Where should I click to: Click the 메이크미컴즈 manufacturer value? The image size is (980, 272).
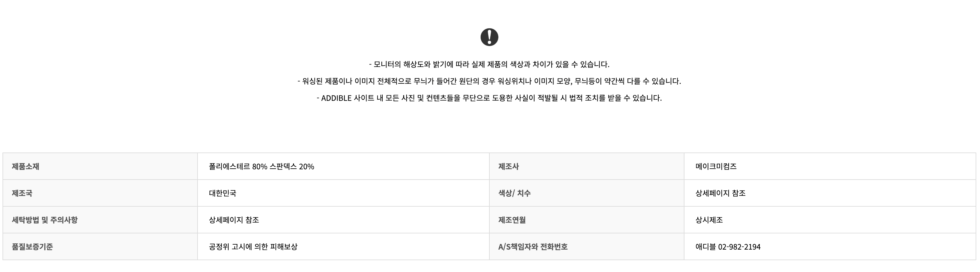click(716, 166)
